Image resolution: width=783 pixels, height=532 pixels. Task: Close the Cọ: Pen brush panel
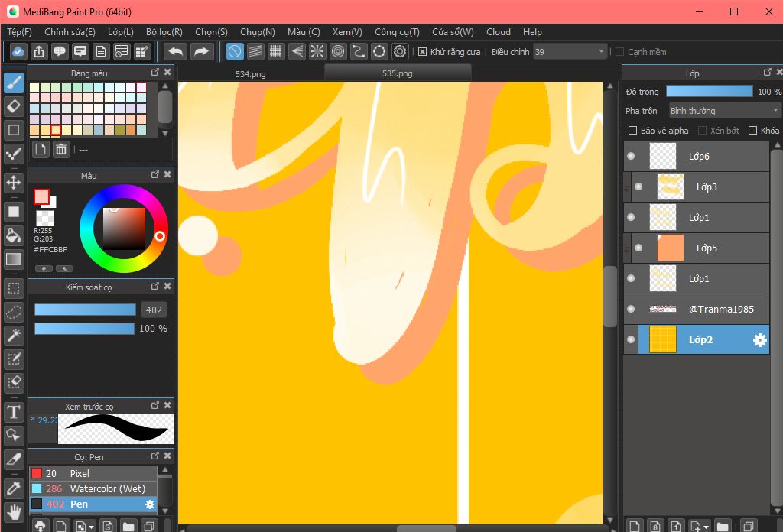167,456
